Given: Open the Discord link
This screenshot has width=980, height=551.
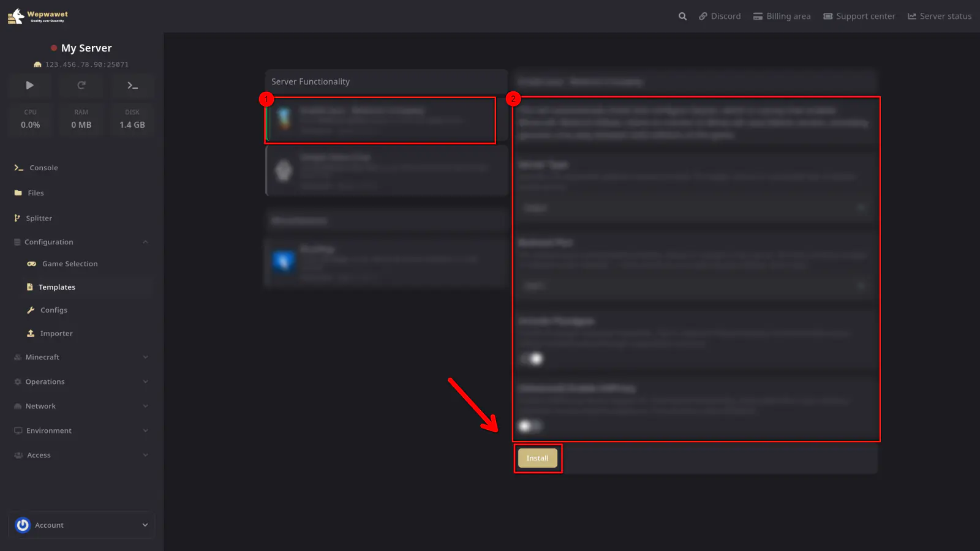Looking at the screenshot, I should [x=720, y=17].
